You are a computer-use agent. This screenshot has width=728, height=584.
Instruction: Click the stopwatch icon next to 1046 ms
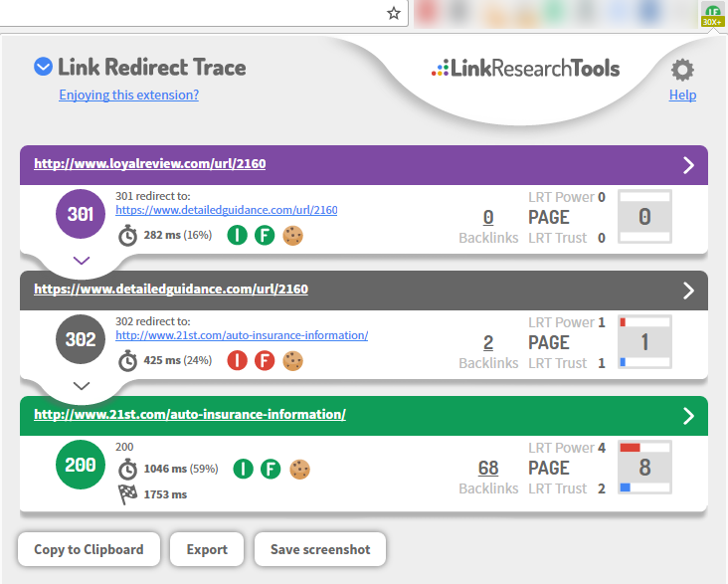pyautogui.click(x=127, y=470)
